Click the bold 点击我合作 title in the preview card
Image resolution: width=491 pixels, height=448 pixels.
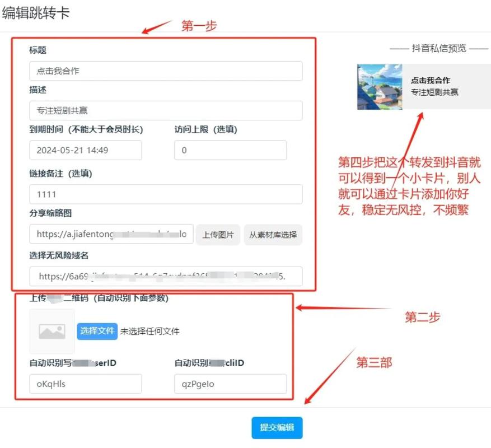(x=430, y=80)
